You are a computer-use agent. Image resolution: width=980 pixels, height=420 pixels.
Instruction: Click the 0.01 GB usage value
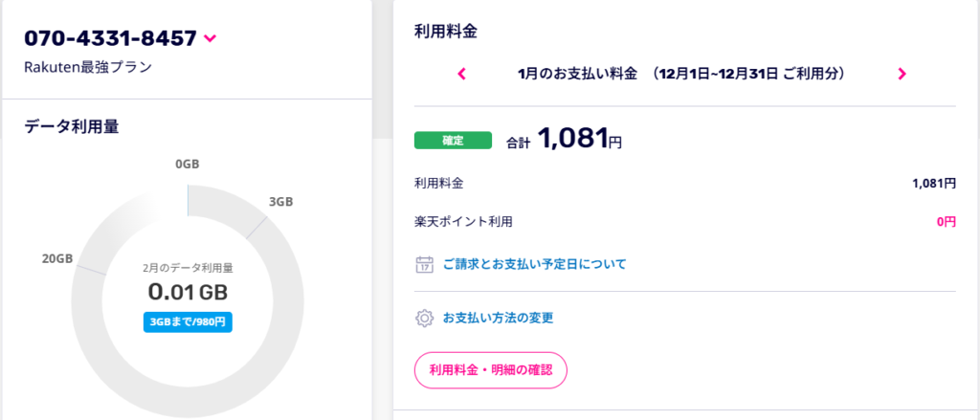coord(188,291)
